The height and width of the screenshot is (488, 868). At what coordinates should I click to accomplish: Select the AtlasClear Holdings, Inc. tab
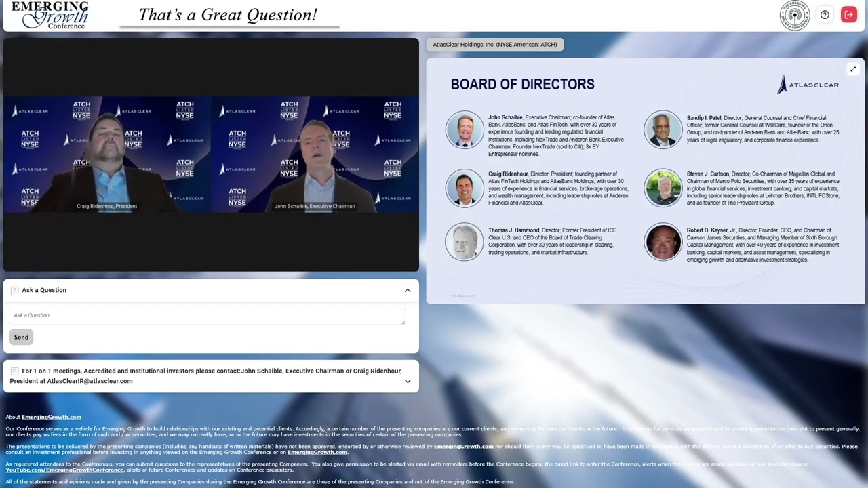pos(495,45)
